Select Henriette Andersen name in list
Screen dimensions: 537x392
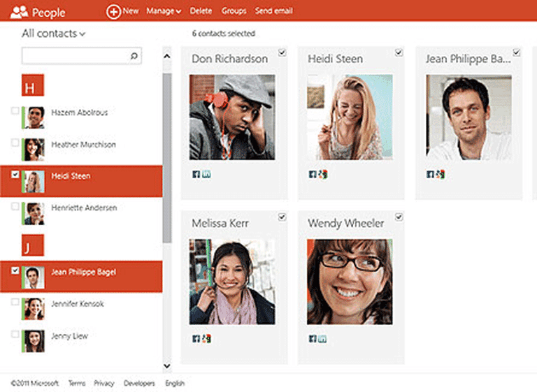pos(84,208)
